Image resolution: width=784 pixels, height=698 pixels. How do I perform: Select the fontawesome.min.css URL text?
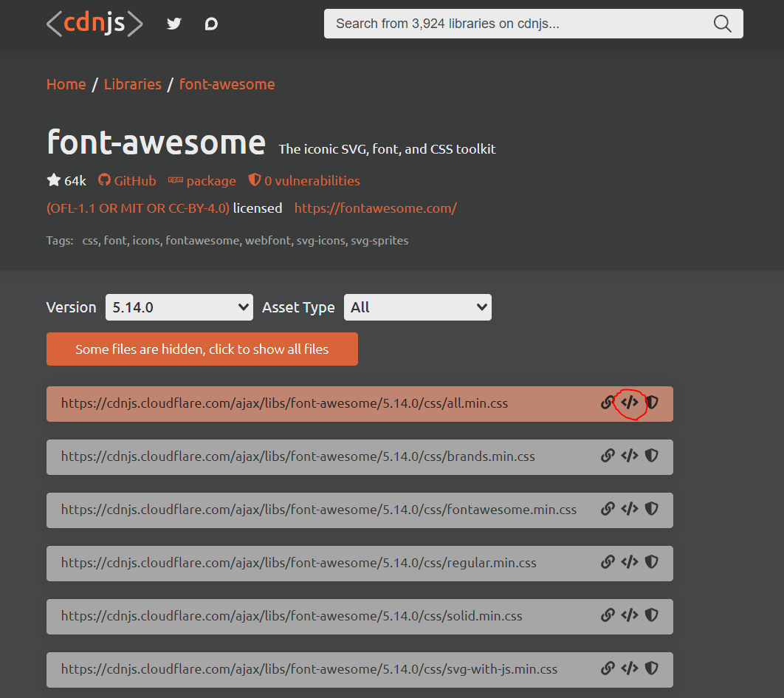319,510
